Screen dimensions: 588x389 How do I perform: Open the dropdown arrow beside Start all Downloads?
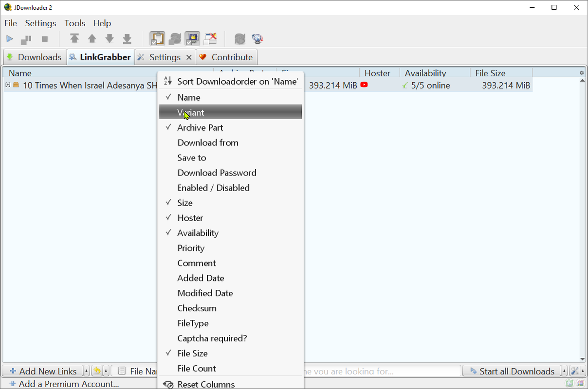tap(565, 371)
